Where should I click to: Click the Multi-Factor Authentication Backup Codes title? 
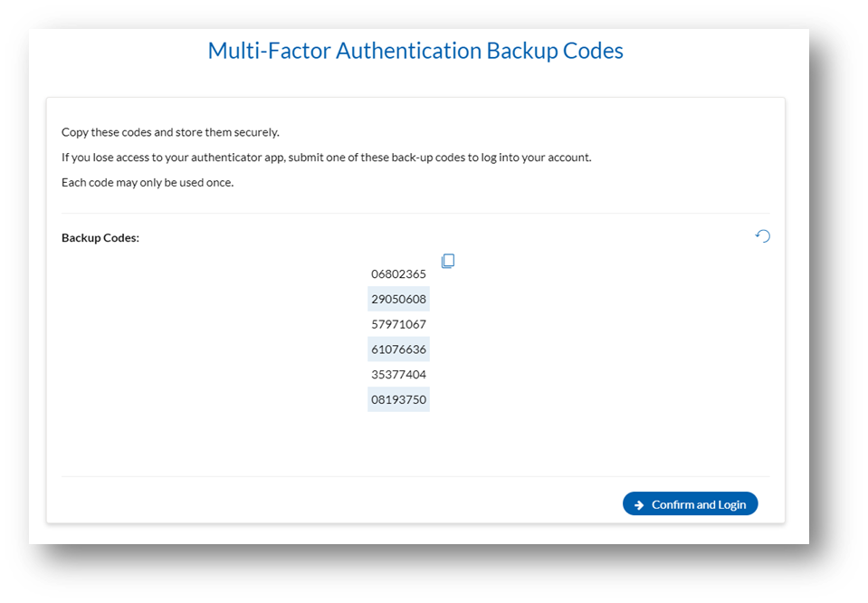[x=415, y=51]
